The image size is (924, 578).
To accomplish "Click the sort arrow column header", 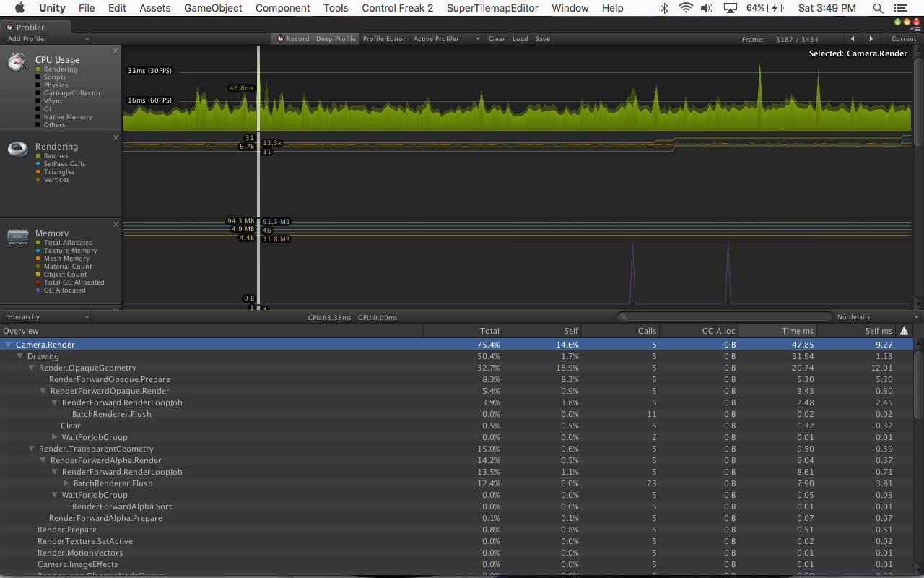I will (x=905, y=331).
